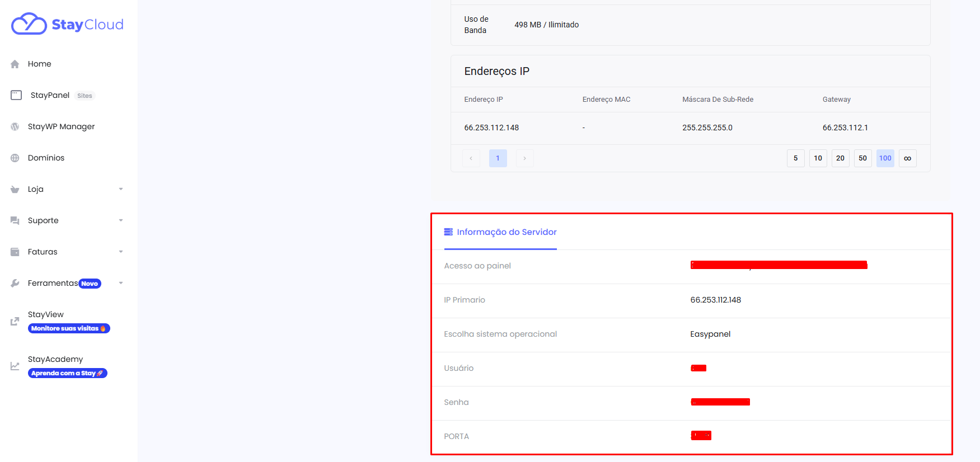Click the IP Primario label

[x=465, y=300]
